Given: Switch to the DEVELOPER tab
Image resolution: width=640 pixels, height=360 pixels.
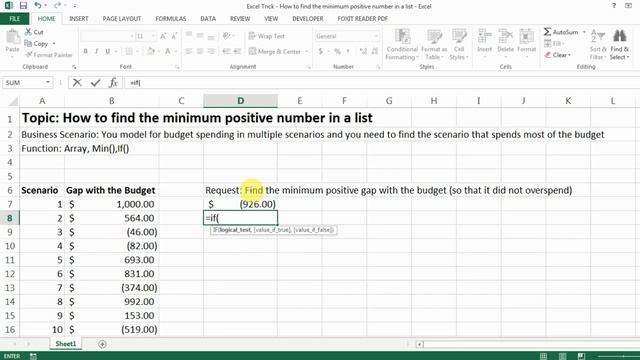Looking at the screenshot, I should (x=308, y=19).
